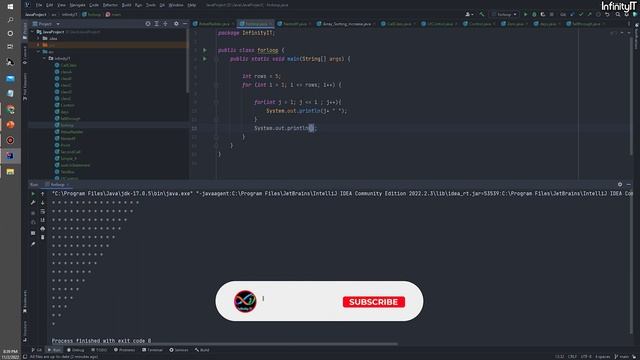
Task: Click run gutter icon beside main method
Action: [205, 59]
